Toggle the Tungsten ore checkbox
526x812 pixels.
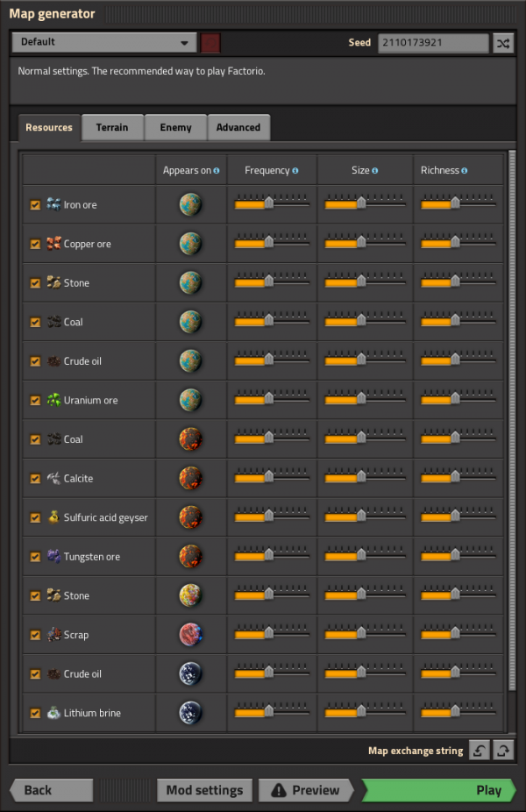pyautogui.click(x=35, y=557)
